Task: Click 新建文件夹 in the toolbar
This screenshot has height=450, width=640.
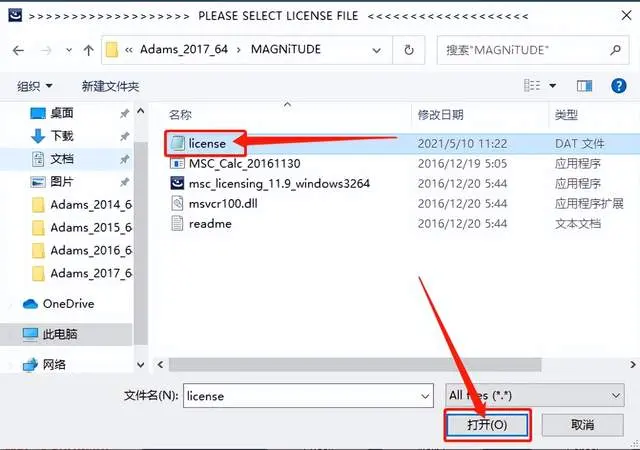Action: [110, 86]
